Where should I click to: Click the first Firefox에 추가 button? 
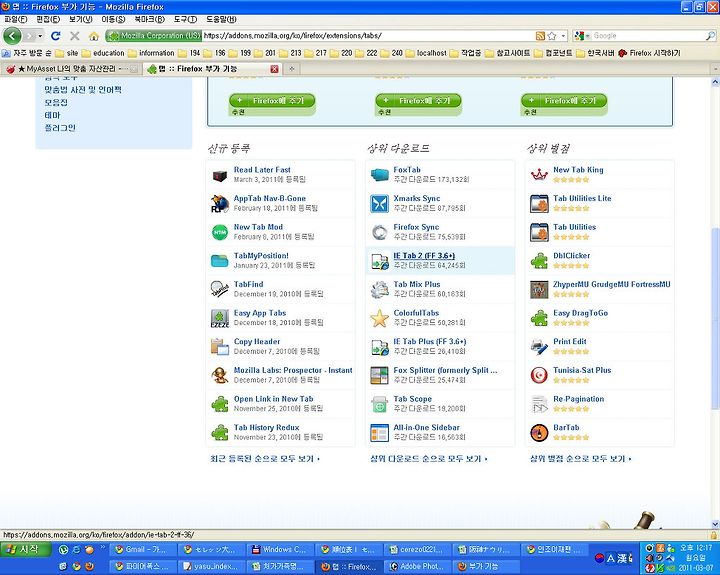tap(272, 101)
